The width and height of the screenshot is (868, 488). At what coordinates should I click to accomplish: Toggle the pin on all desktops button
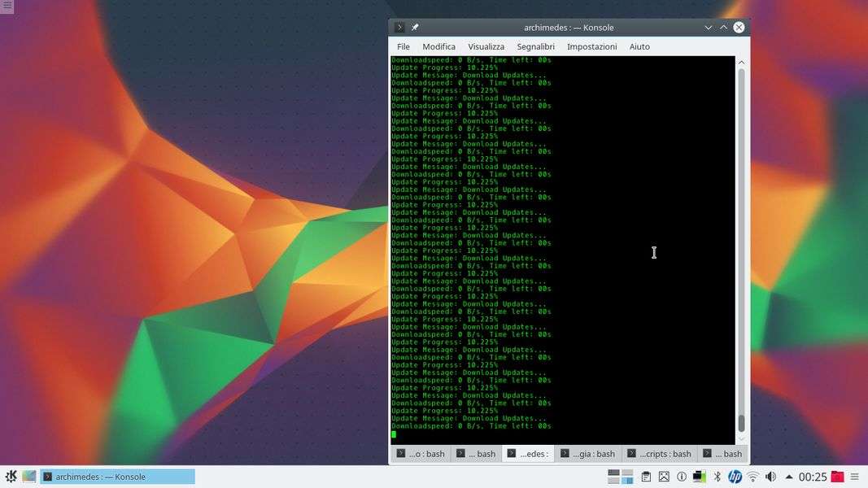415,28
